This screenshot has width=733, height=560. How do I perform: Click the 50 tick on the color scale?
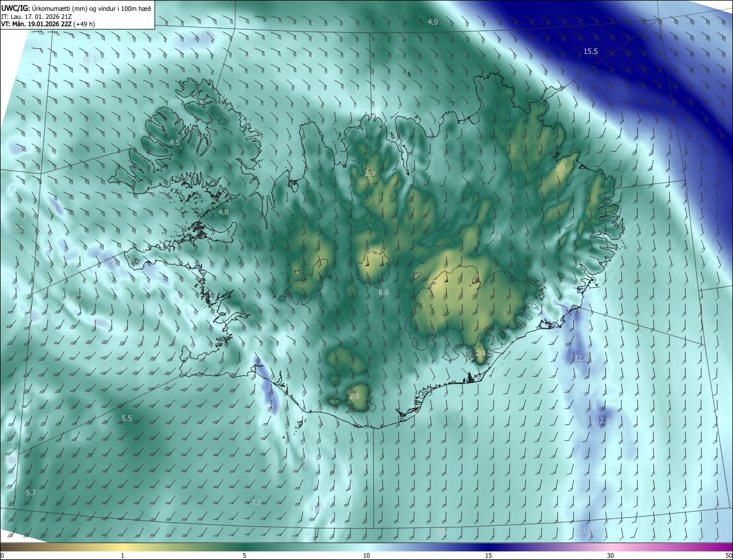[728, 555]
